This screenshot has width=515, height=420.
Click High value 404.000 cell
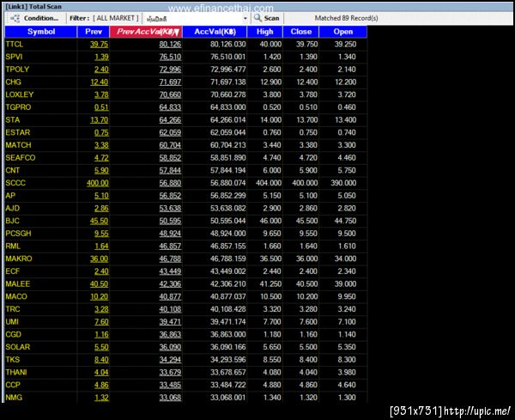pyautogui.click(x=269, y=183)
